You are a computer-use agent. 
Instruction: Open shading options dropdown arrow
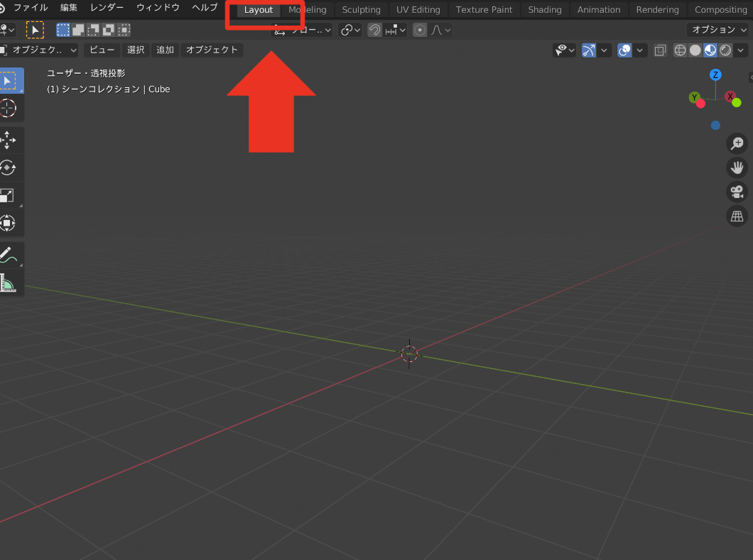741,50
